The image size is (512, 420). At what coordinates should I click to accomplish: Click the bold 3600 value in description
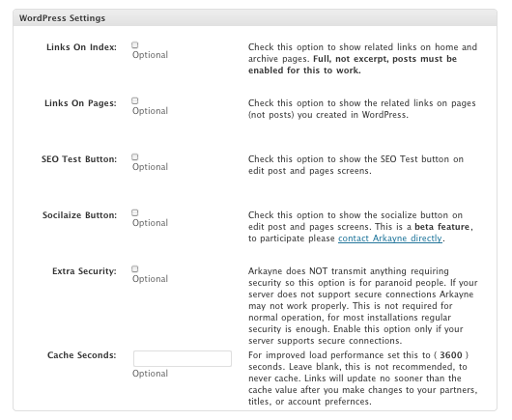[451, 355]
